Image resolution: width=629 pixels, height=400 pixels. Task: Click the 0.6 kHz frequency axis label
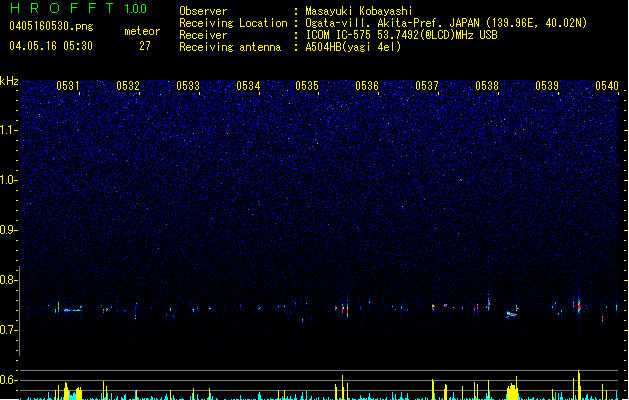9,380
